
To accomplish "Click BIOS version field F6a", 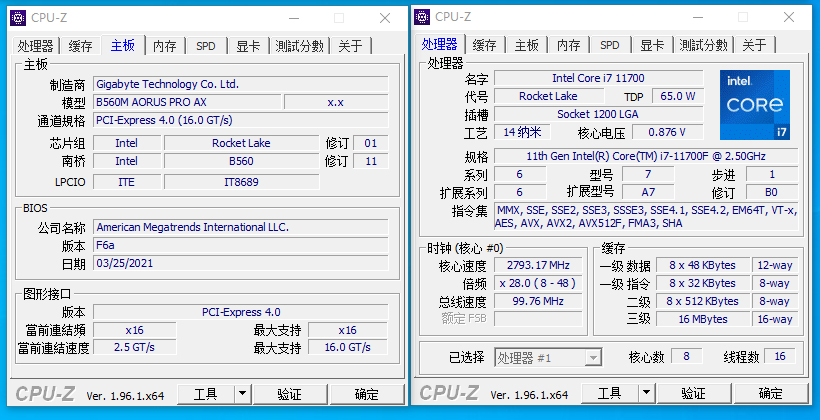I will point(241,245).
